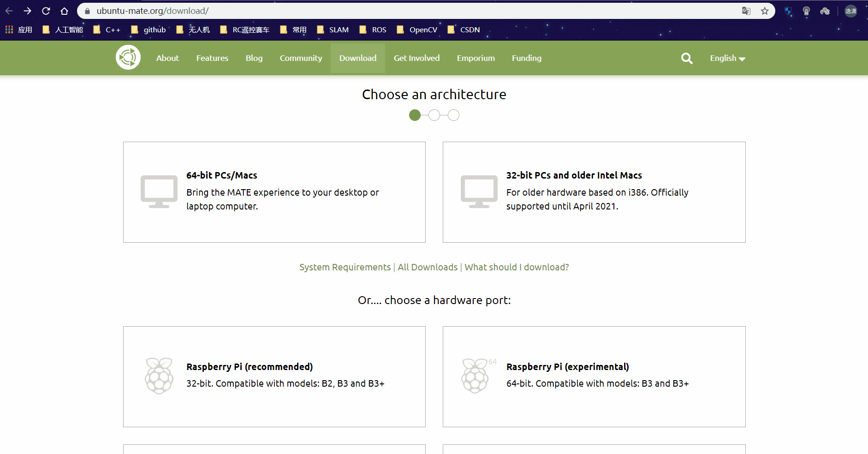This screenshot has height=454, width=868.
Task: Click the third progress step circle
Action: coord(453,115)
